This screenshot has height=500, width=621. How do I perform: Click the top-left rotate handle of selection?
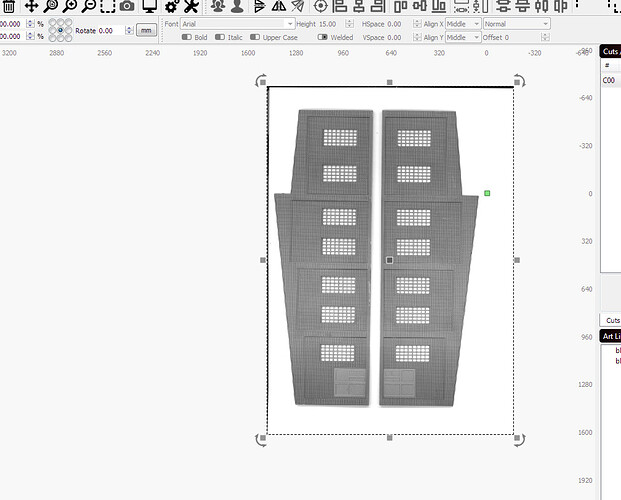tap(261, 81)
